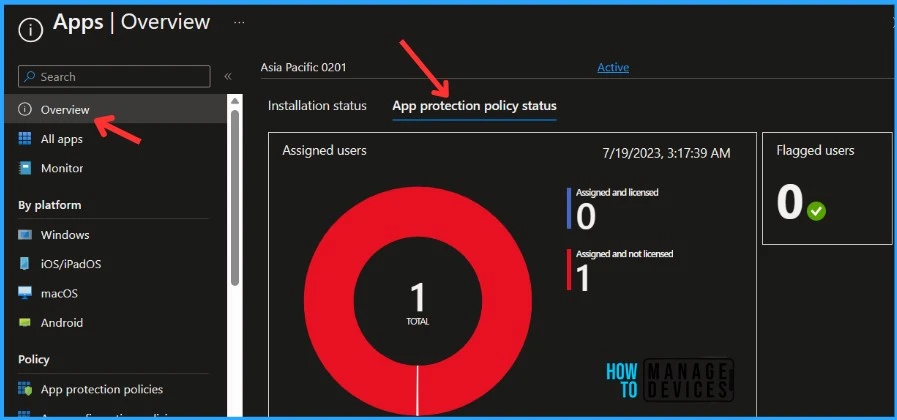Screen dimensions: 897x420
Task: Click the sidebar scroll up arrow
Action: tap(235, 101)
